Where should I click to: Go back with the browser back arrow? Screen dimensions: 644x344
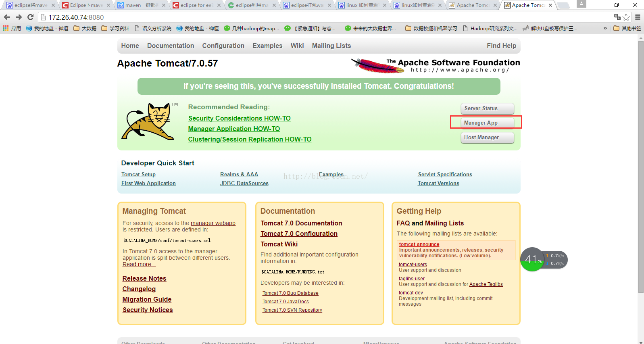7,17
